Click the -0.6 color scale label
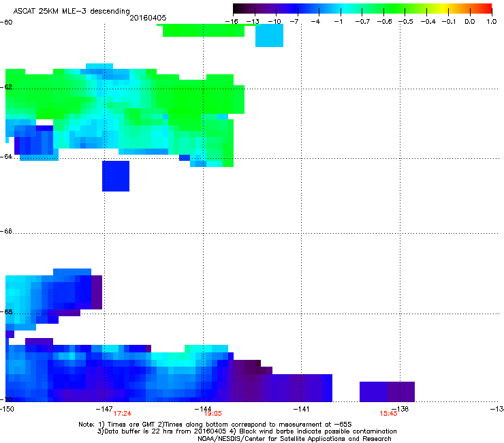 point(384,22)
